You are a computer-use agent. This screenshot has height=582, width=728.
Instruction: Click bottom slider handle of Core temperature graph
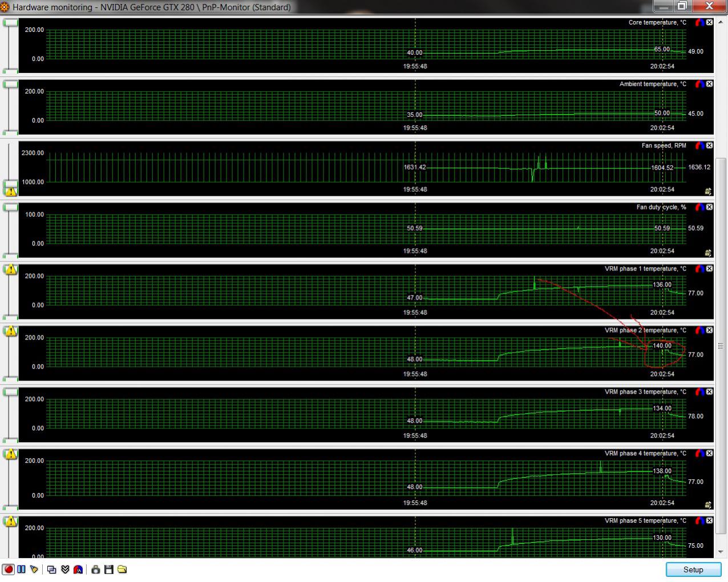(x=10, y=71)
